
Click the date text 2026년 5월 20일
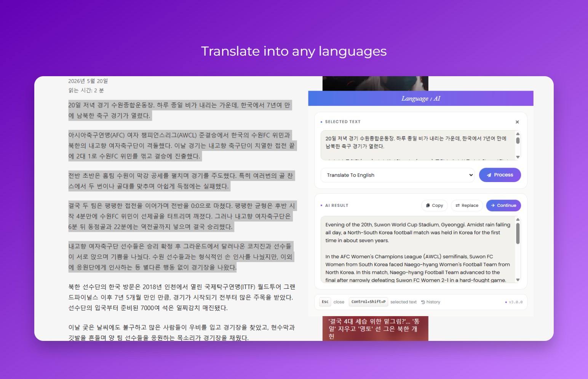tap(88, 81)
